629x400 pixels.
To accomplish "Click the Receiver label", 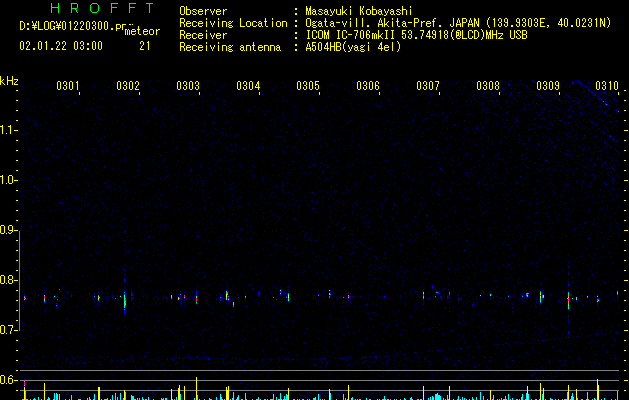I will [203, 35].
